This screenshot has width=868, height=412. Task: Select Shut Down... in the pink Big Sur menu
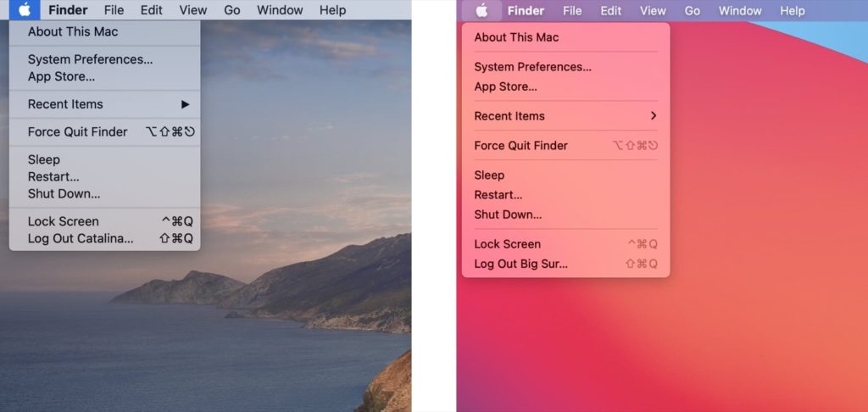(508, 214)
